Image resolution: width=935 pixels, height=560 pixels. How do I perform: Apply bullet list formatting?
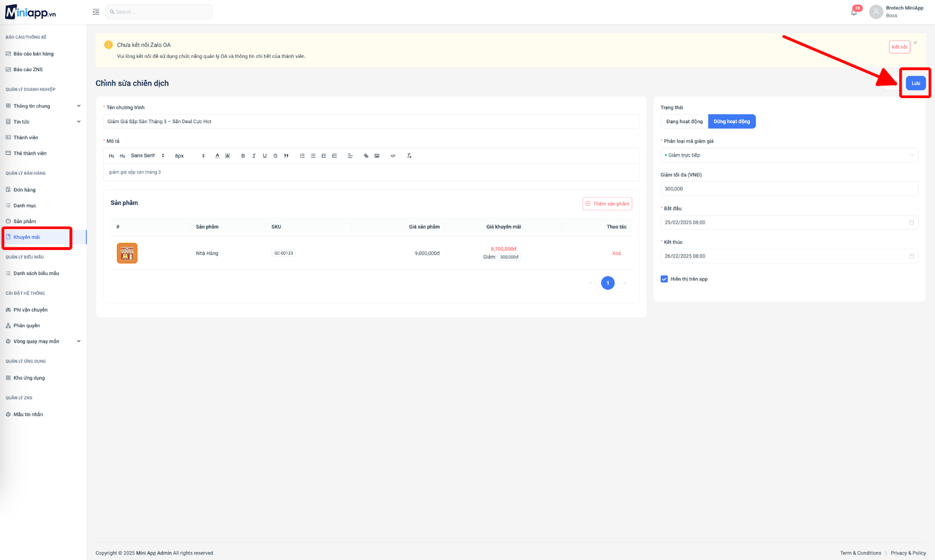313,156
